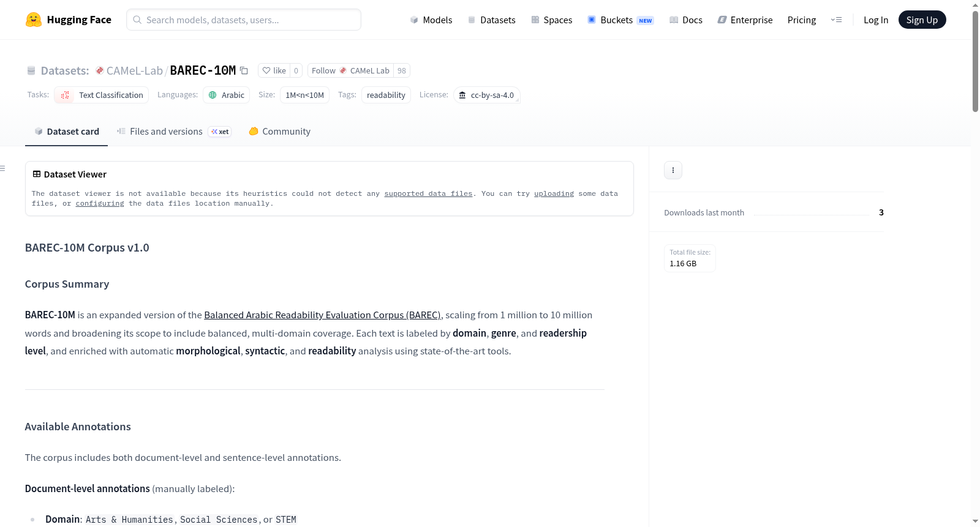Open the Community tab
Viewport: 980px width, 527px height.
[280, 131]
